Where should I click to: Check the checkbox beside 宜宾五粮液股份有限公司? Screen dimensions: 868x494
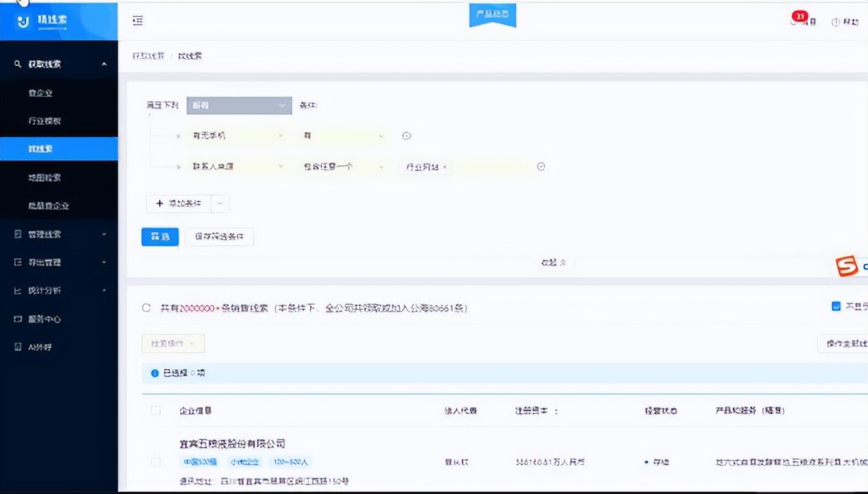155,462
